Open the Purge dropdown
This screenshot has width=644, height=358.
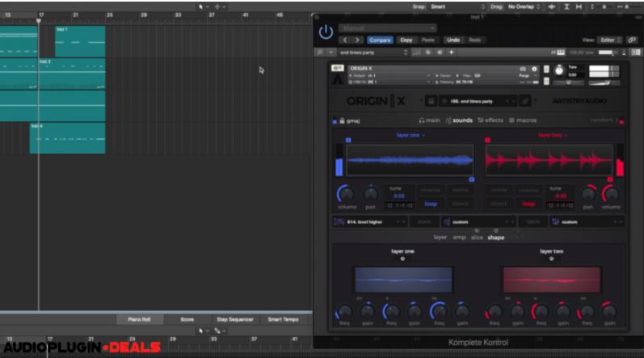528,75
